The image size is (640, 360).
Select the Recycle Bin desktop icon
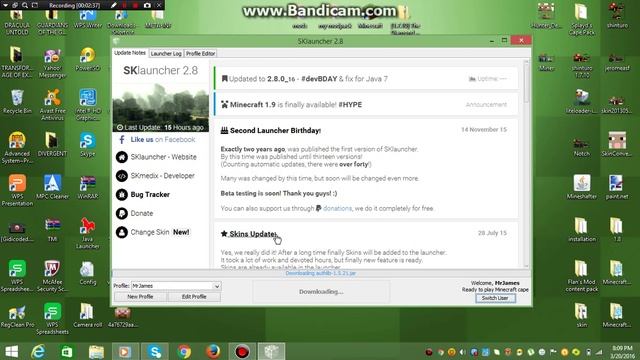17,102
